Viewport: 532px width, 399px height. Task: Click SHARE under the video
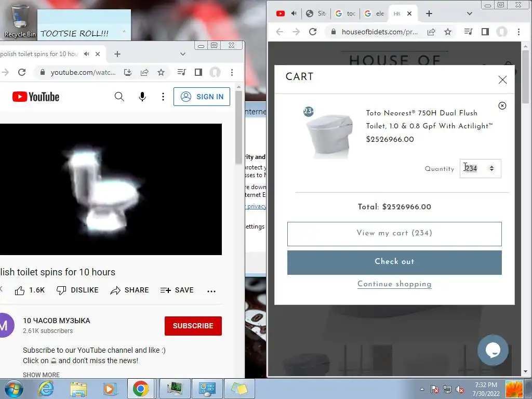coord(129,290)
